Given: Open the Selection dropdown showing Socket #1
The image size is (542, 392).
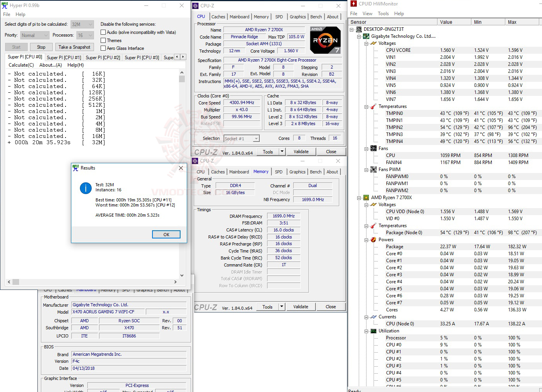Looking at the screenshot, I should coord(242,139).
